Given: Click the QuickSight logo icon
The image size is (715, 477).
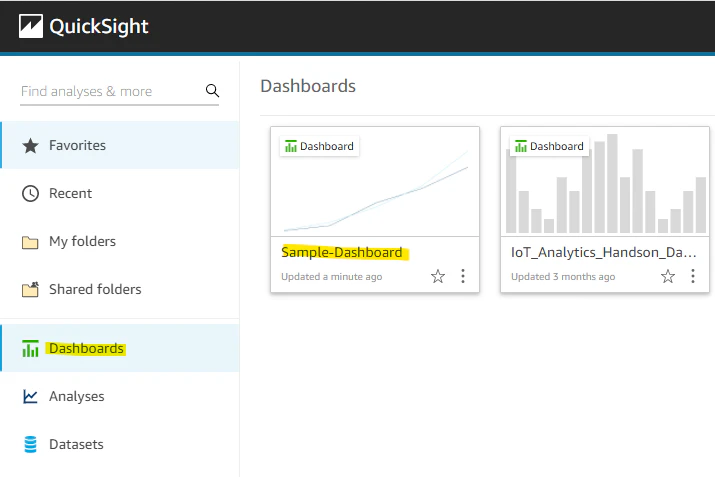Looking at the screenshot, I should pyautogui.click(x=31, y=26).
